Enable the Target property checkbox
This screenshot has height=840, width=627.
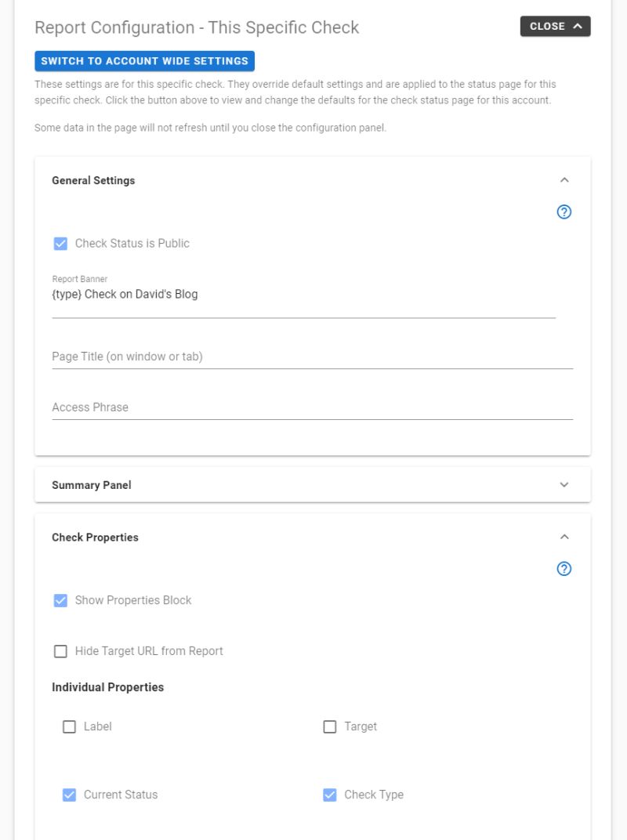click(x=329, y=726)
